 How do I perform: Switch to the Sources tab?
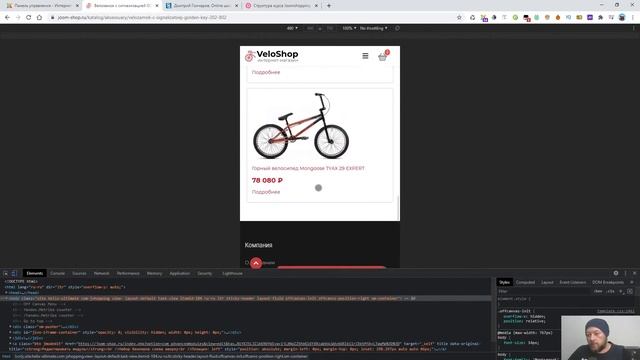[79, 273]
